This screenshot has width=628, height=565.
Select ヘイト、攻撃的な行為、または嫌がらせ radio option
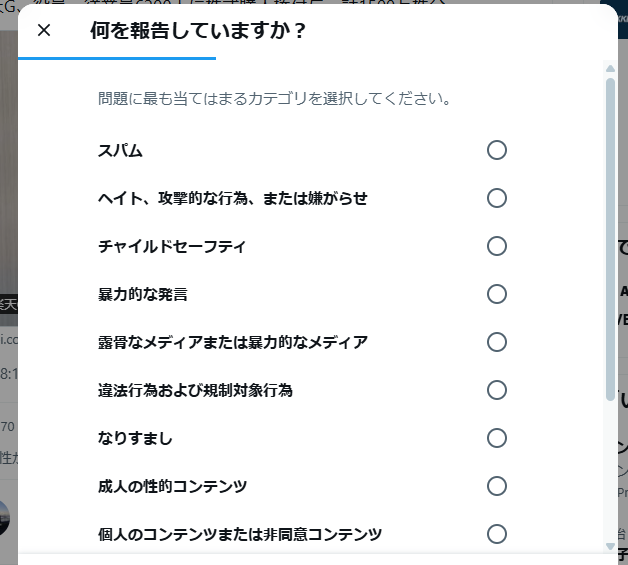click(497, 198)
